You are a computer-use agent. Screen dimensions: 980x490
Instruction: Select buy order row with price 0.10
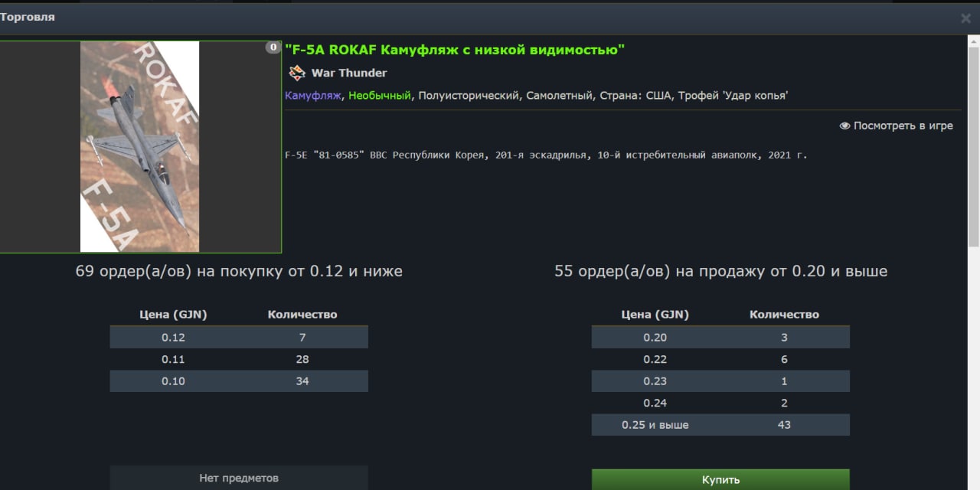click(x=239, y=381)
